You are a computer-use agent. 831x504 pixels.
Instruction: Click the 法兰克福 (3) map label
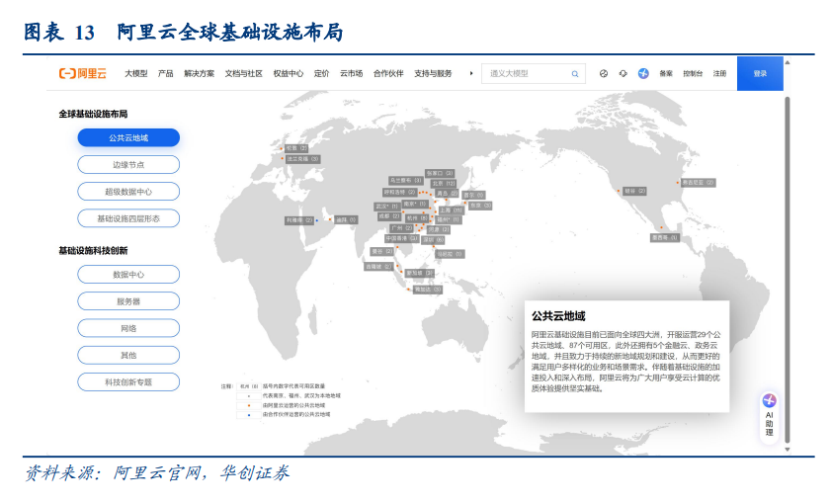302,159
